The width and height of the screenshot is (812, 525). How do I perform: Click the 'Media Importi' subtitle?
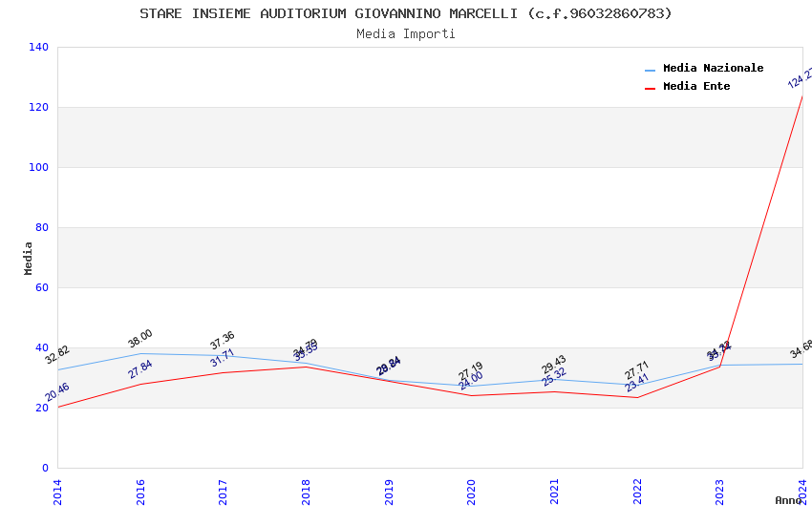click(x=406, y=34)
